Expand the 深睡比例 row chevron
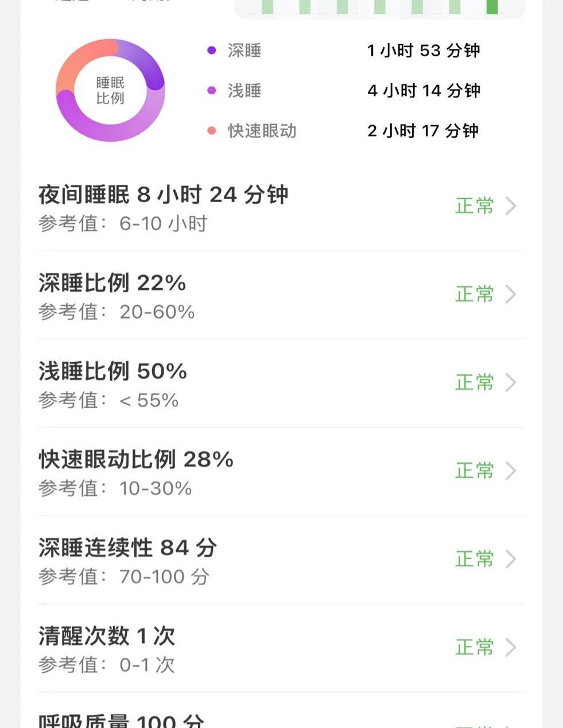563x728 pixels. click(510, 295)
